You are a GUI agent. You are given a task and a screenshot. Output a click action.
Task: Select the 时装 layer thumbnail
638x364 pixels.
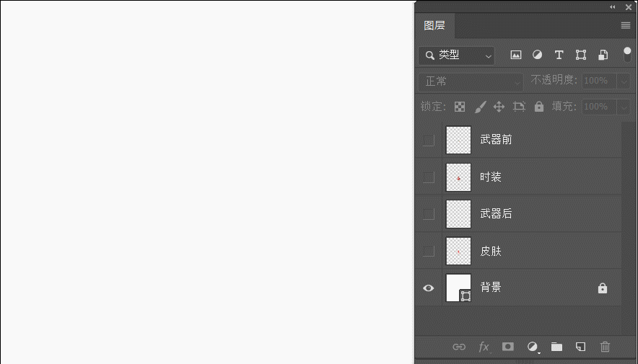coord(458,177)
